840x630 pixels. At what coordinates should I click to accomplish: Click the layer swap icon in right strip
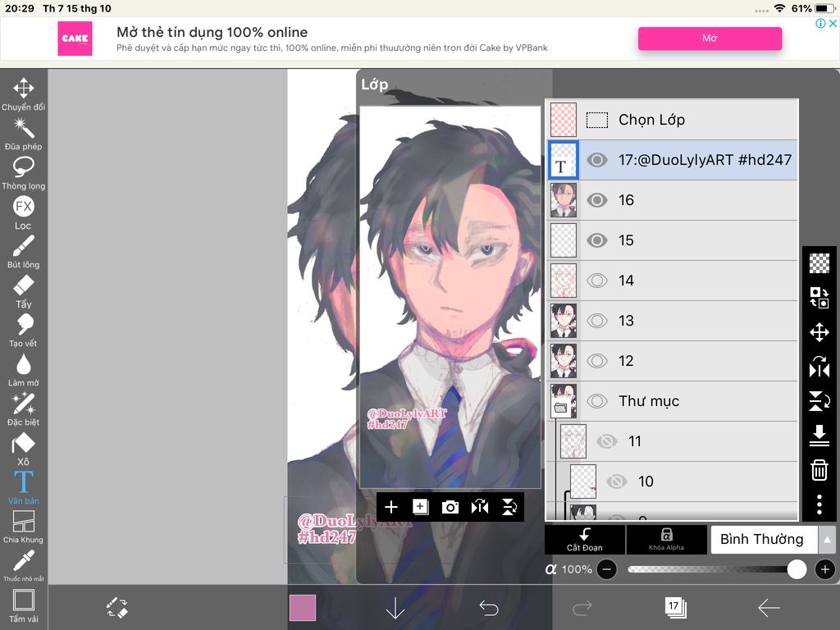tap(819, 297)
